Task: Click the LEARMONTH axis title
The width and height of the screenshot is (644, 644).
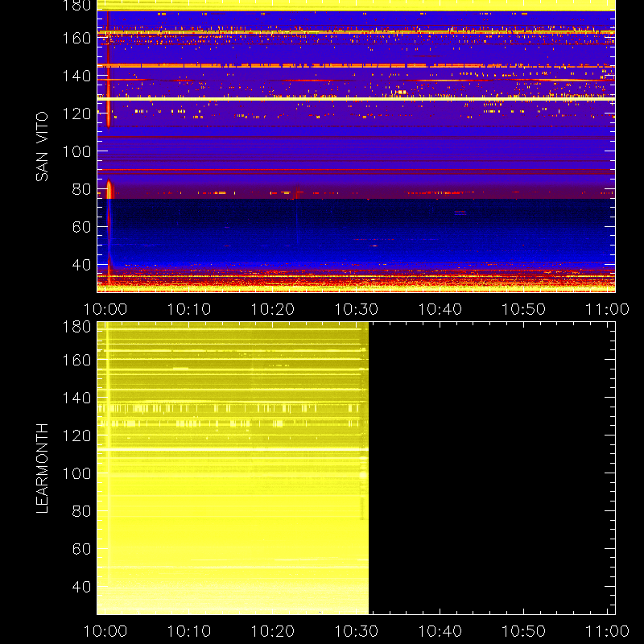Action: click(42, 469)
